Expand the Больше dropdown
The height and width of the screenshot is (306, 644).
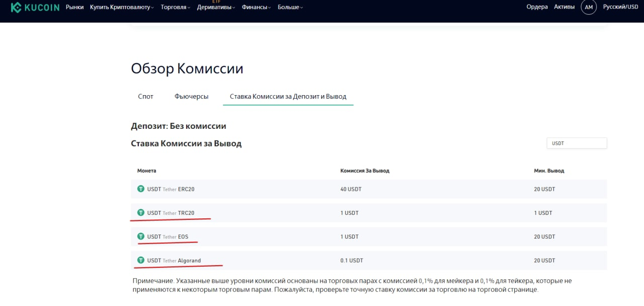click(x=290, y=7)
